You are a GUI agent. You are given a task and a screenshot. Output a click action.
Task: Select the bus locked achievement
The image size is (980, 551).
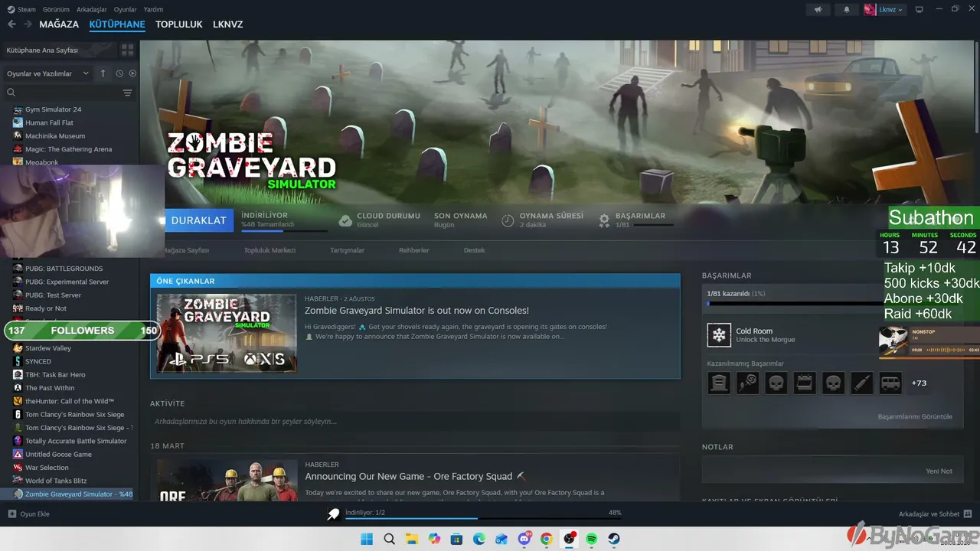point(890,383)
